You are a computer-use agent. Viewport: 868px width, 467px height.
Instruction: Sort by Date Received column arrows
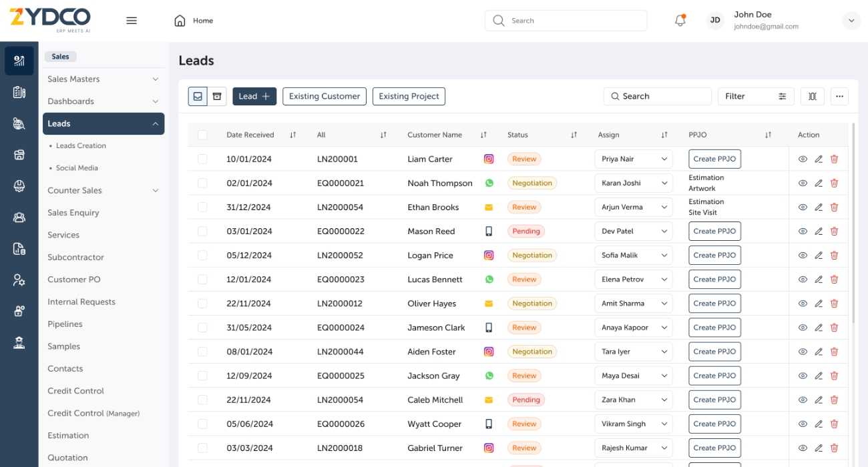pyautogui.click(x=292, y=135)
